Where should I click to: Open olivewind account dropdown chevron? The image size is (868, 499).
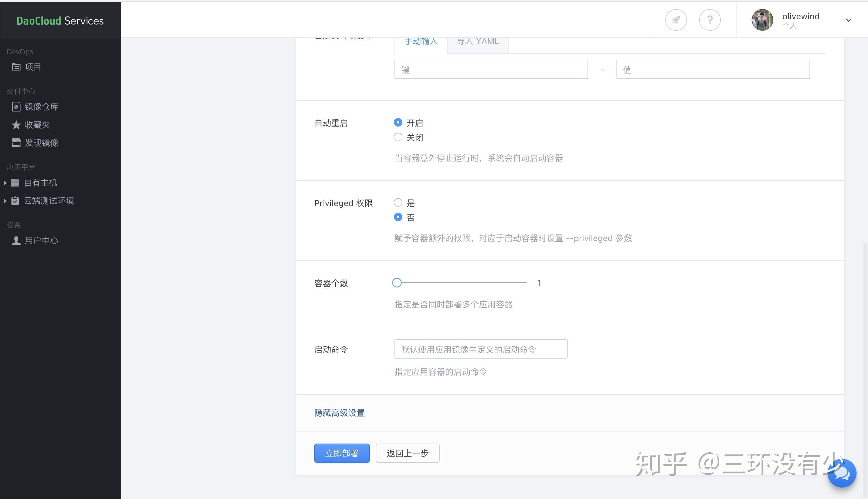click(x=848, y=20)
